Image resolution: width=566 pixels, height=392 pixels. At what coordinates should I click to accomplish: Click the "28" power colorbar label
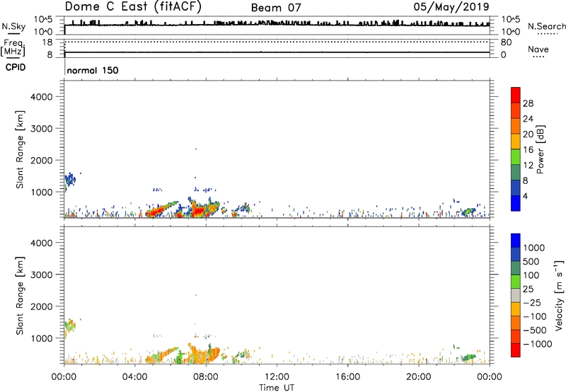click(x=528, y=103)
